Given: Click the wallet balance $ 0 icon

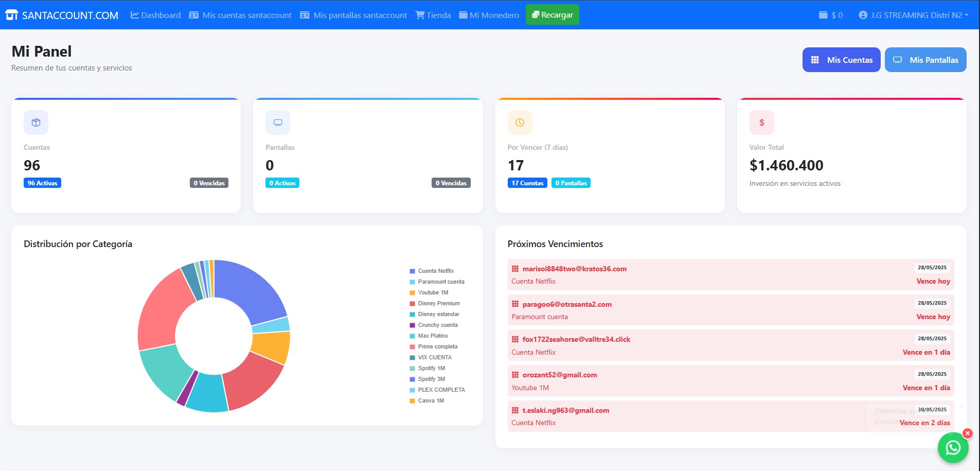Looking at the screenshot, I should click(x=823, y=15).
